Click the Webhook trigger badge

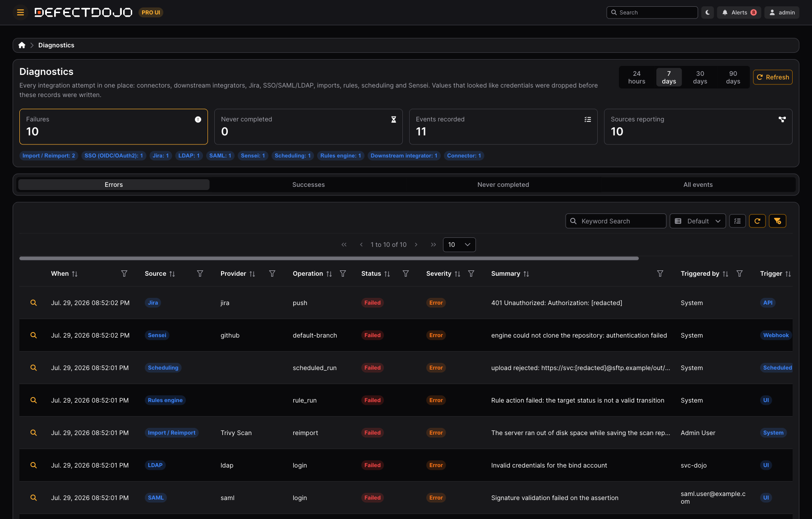[x=775, y=335]
